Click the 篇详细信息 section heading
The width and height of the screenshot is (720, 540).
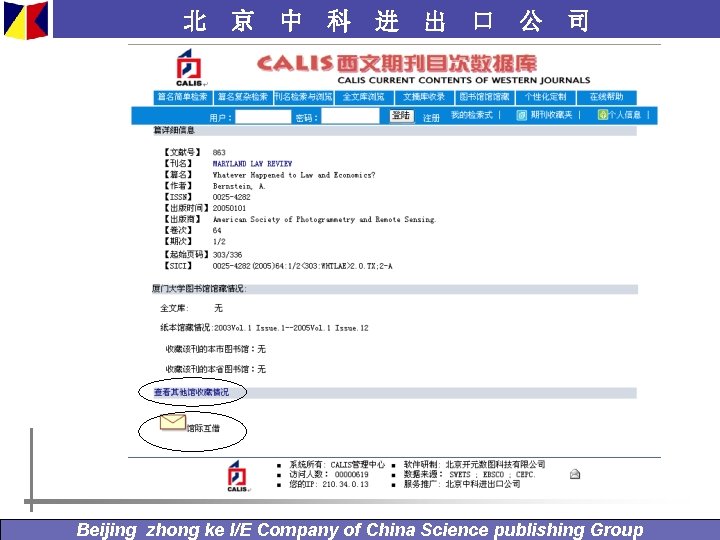(x=174, y=130)
